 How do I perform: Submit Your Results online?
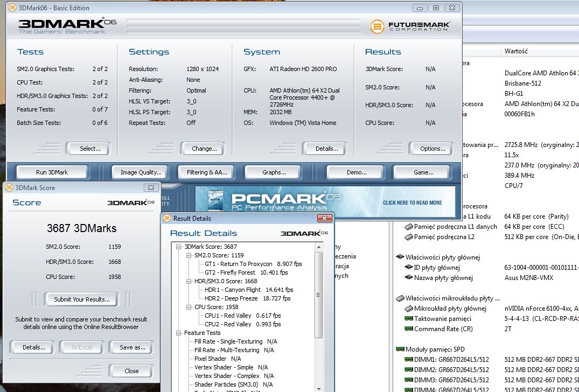[x=81, y=299]
